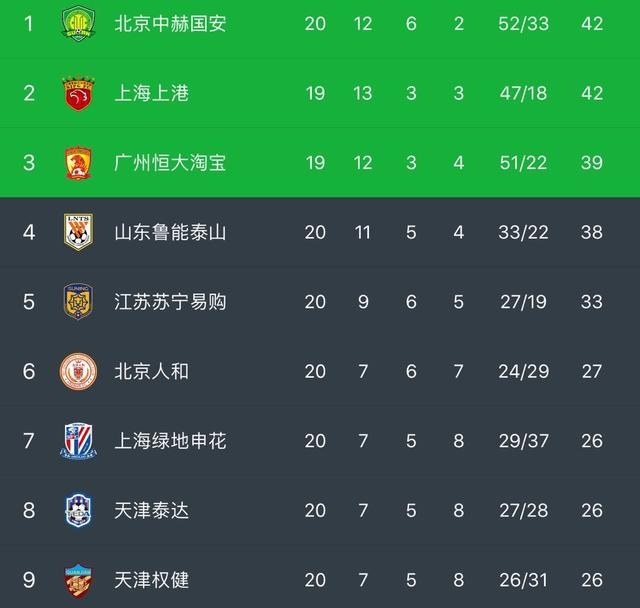Screen dimensions: 640x608
Task: Click the Shanghai Shenhua shield crest
Action: pyautogui.click(x=78, y=441)
